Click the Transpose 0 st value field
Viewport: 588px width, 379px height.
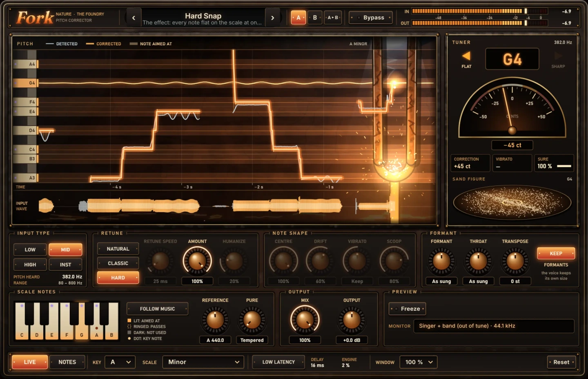pos(515,281)
